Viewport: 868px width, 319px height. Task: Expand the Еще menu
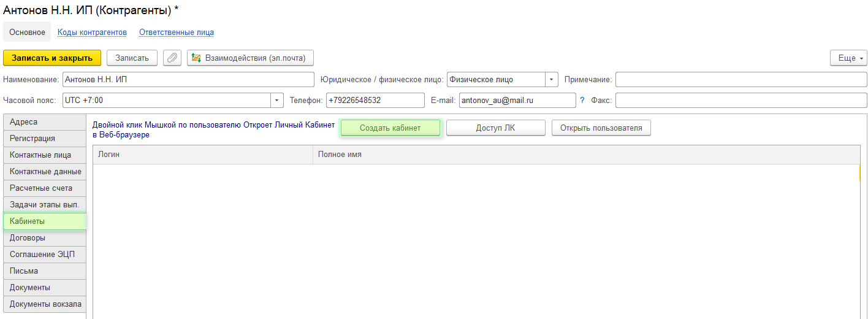pos(848,58)
